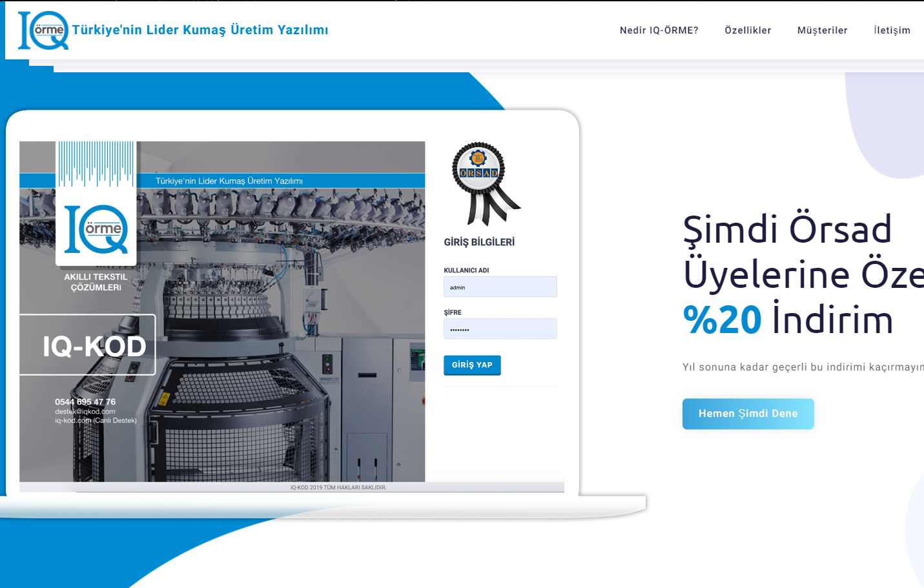Click the destek@iqkod.com email text
Image resolution: width=924 pixels, height=588 pixels.
(x=85, y=412)
